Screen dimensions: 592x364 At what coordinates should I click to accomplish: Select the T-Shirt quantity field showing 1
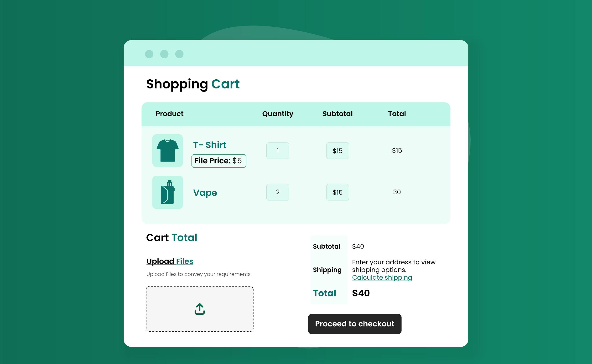point(277,150)
